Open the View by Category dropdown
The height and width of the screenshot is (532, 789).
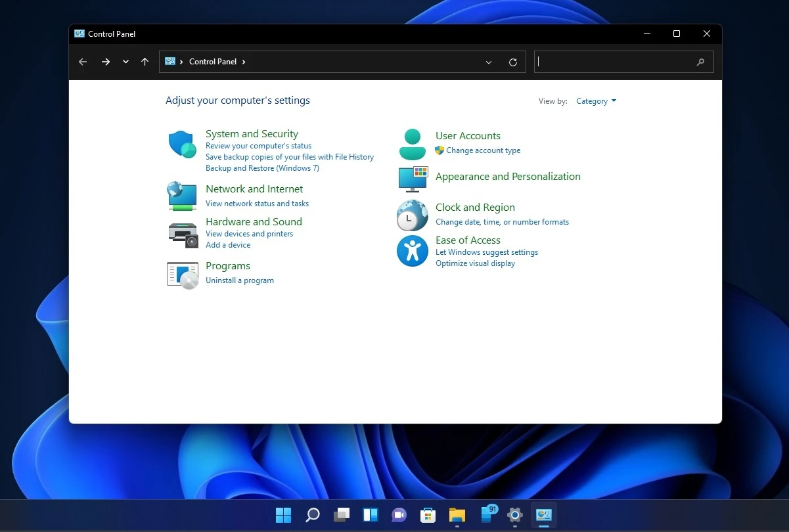click(x=595, y=101)
